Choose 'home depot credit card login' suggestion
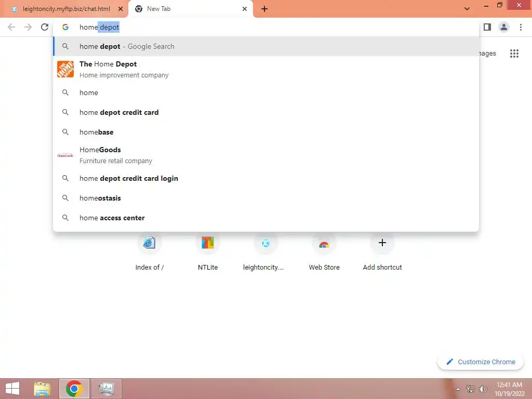Screen dimensions: 532x399 pos(266,178)
